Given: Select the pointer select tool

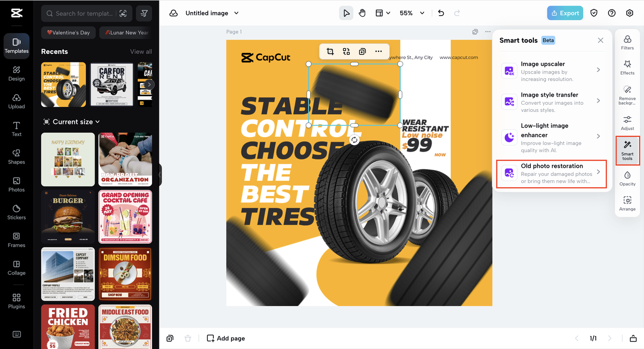Looking at the screenshot, I should coord(346,13).
